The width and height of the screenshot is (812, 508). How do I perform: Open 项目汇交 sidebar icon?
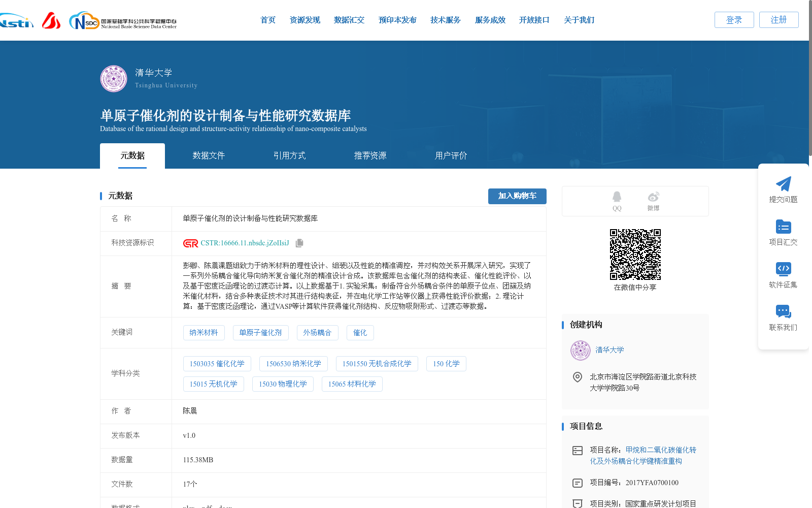pyautogui.click(x=783, y=227)
